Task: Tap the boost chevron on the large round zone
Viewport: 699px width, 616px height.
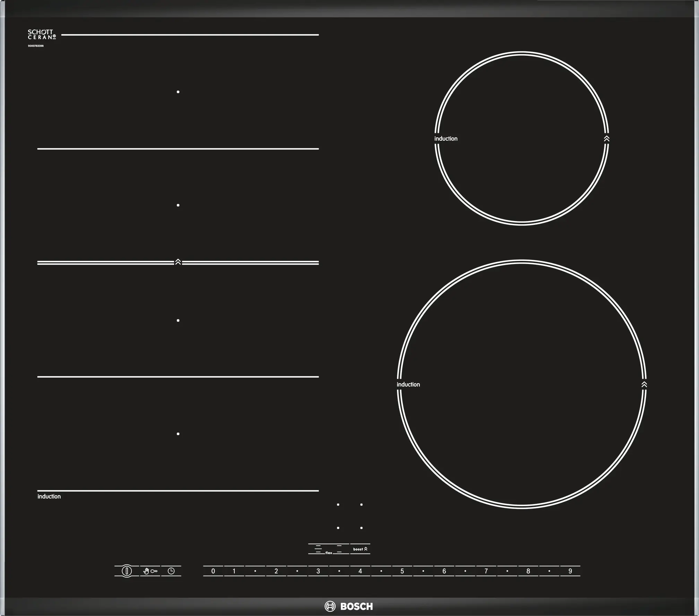Action: [x=644, y=385]
